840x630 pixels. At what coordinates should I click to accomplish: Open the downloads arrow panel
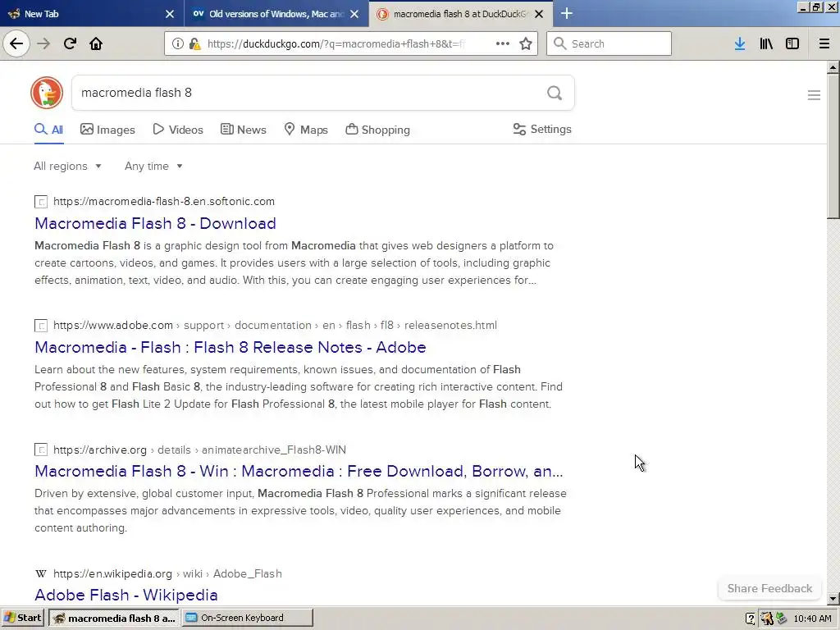click(x=740, y=43)
